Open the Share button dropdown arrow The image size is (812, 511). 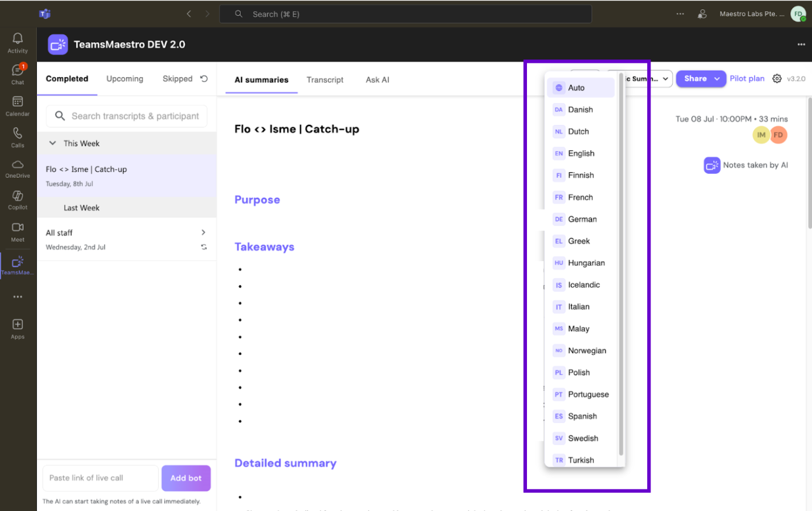(x=717, y=79)
